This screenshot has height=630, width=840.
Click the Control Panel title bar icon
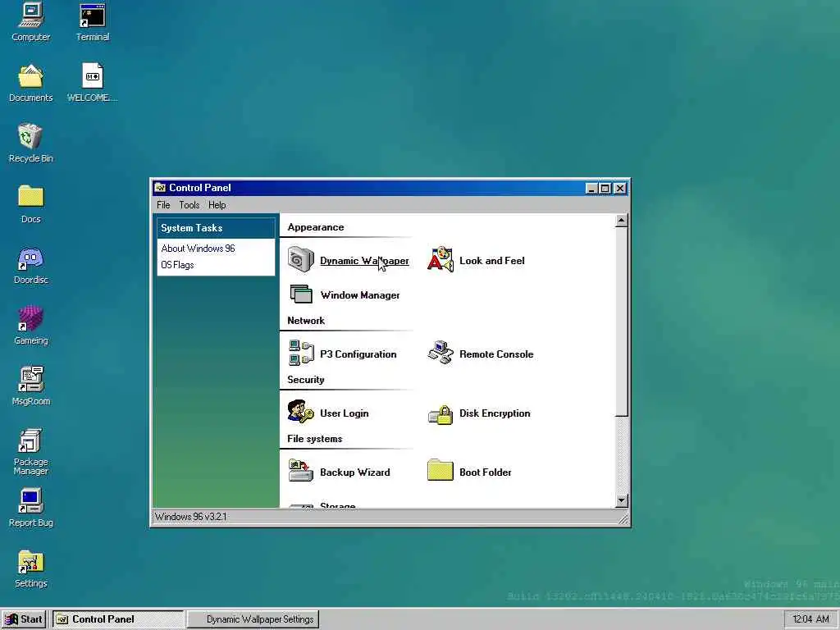160,188
